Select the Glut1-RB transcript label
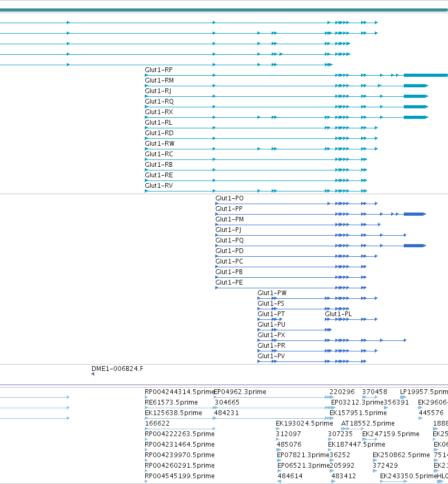The image size is (448, 484). (158, 165)
